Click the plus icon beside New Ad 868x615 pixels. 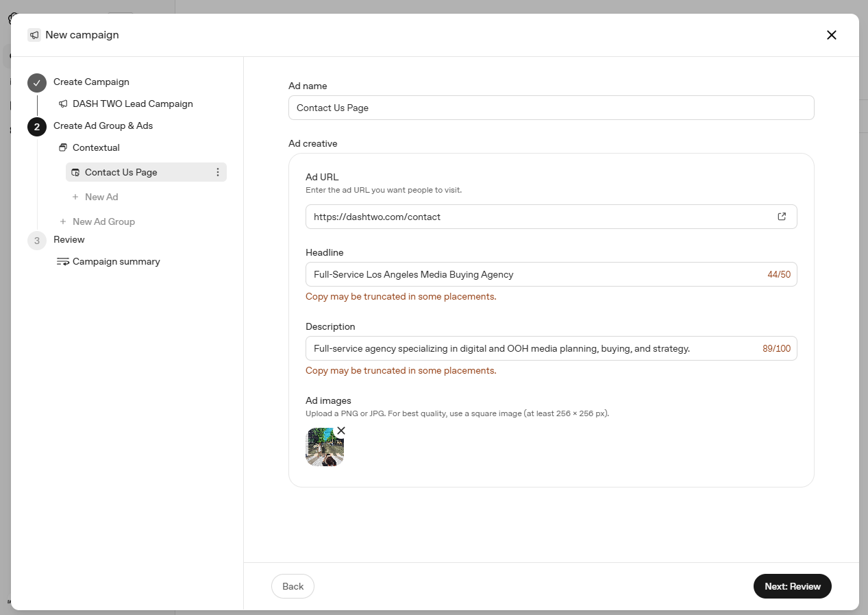(x=75, y=197)
